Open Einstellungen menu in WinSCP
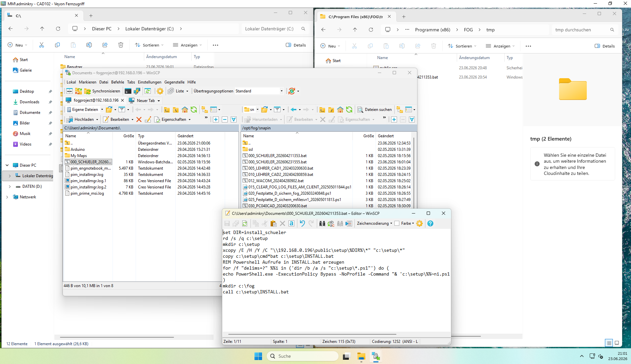The image size is (631, 364). click(x=149, y=82)
